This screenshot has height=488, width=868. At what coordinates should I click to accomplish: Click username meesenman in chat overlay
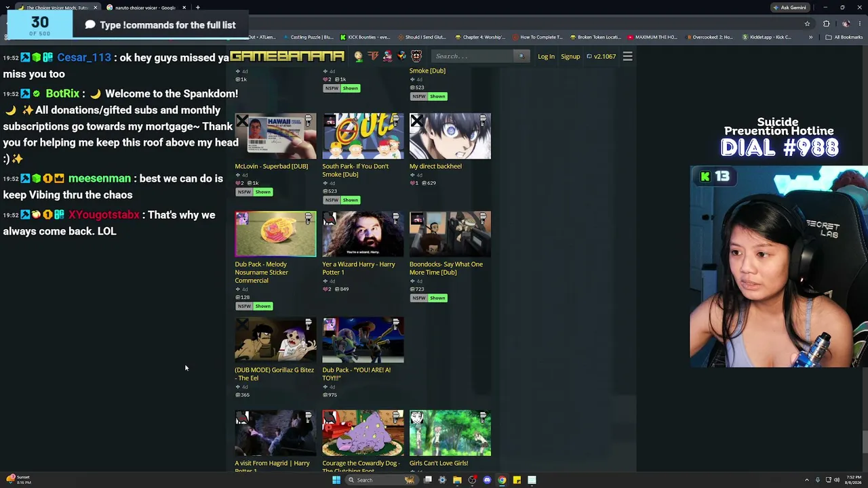[x=100, y=178]
